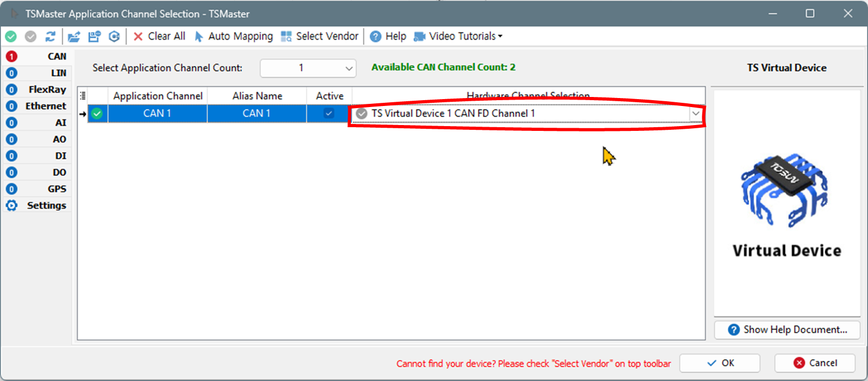Open the Application Channel Count dropdown
This screenshot has height=381, width=868.
click(308, 68)
